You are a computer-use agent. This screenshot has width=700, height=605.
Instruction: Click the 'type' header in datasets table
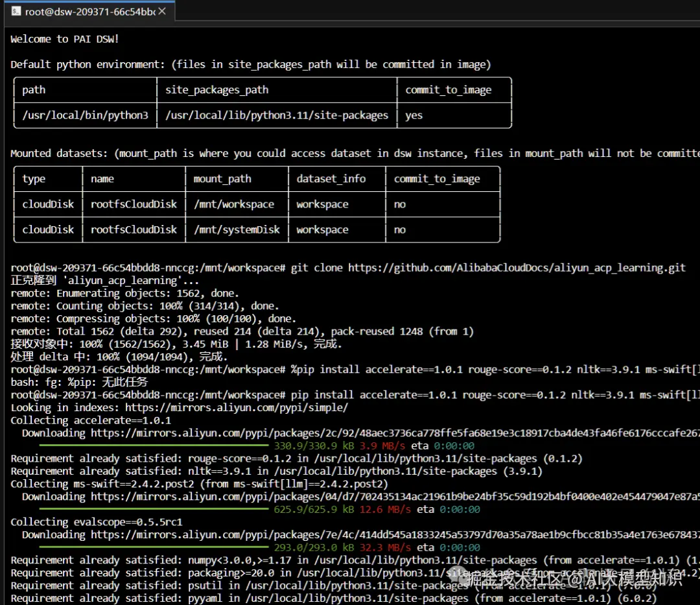(x=34, y=178)
